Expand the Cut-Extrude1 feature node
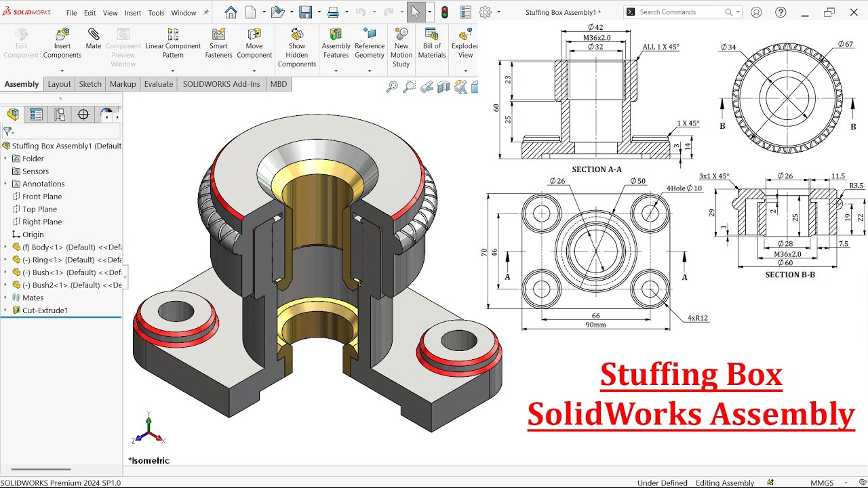Screen dimensions: 868x488 click(x=6, y=310)
